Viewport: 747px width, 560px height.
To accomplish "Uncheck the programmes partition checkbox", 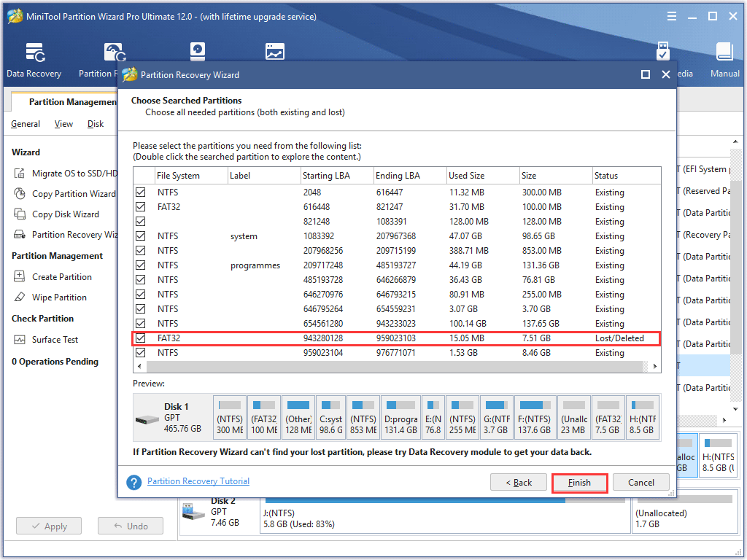I will pos(141,265).
